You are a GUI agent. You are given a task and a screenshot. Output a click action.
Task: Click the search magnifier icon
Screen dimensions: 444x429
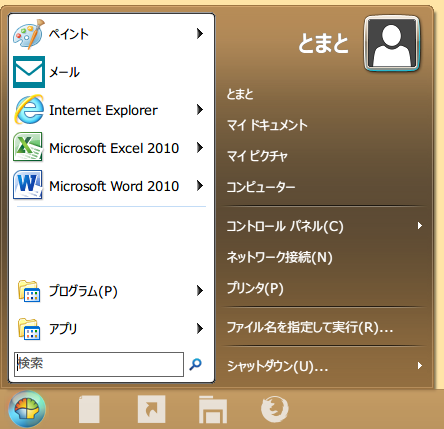tap(195, 364)
